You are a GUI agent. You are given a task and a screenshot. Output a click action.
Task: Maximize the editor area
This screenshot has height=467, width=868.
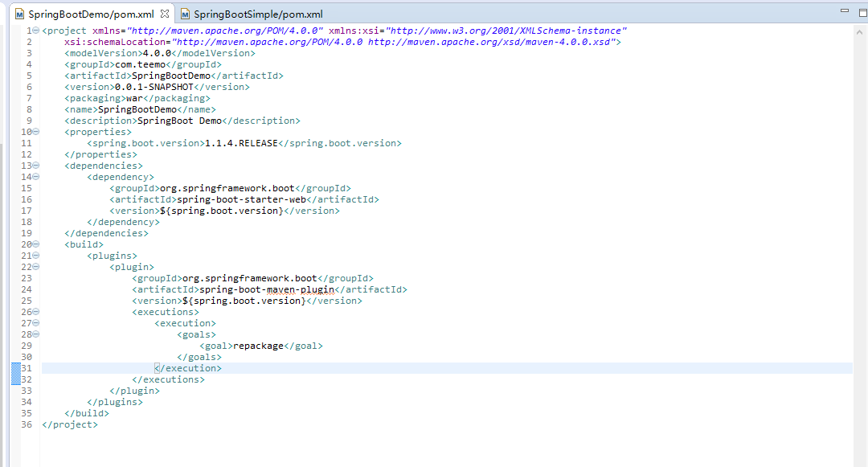(x=862, y=12)
